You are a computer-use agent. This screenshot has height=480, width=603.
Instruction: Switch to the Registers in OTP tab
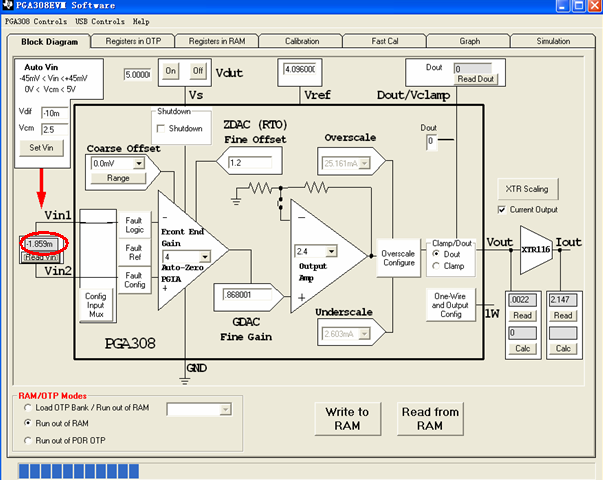[133, 41]
